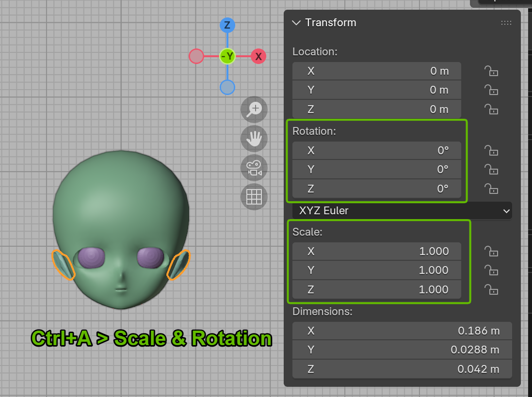Click the Transform panel drag grip dots

(506, 23)
